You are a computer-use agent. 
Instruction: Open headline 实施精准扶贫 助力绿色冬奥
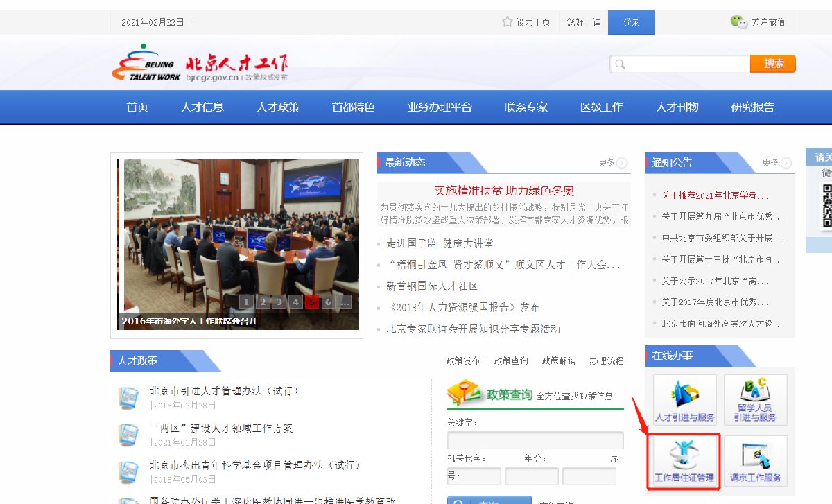504,191
